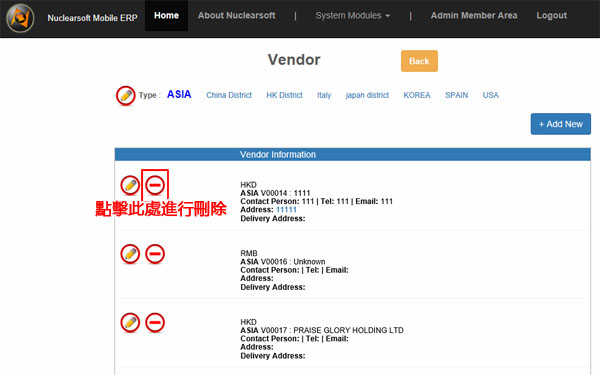Screen dimensions: 600x375
Task: Click text ASIA V00014 : 1111
Action: coord(275,193)
